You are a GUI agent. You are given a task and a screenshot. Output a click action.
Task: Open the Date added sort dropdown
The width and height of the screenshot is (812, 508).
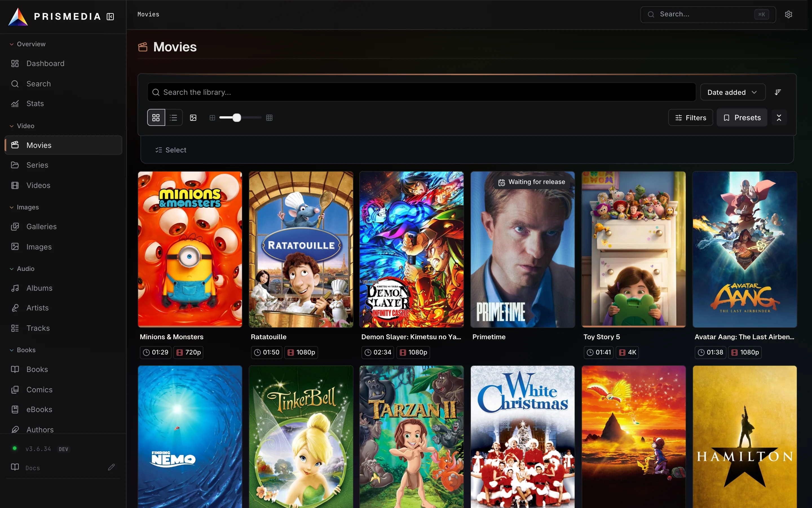tap(733, 92)
